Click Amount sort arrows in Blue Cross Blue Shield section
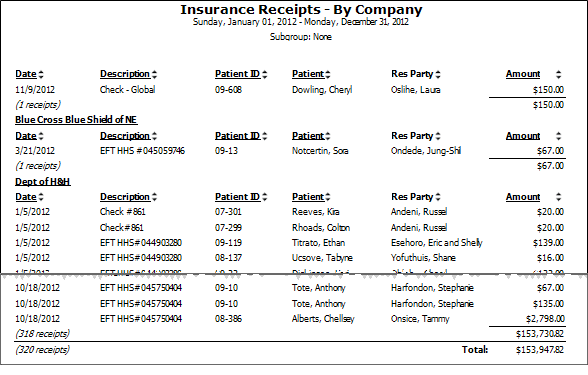Viewport: 588px width, 375px height. pos(558,136)
